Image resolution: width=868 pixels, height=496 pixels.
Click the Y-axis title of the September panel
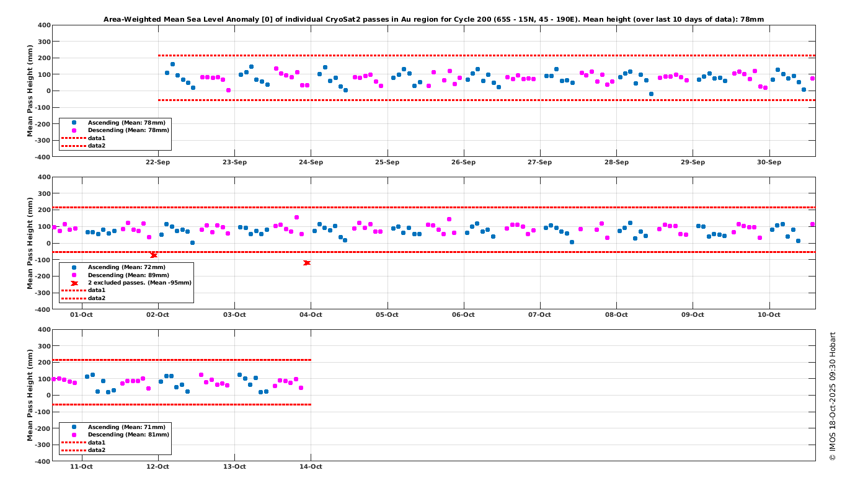30,91
